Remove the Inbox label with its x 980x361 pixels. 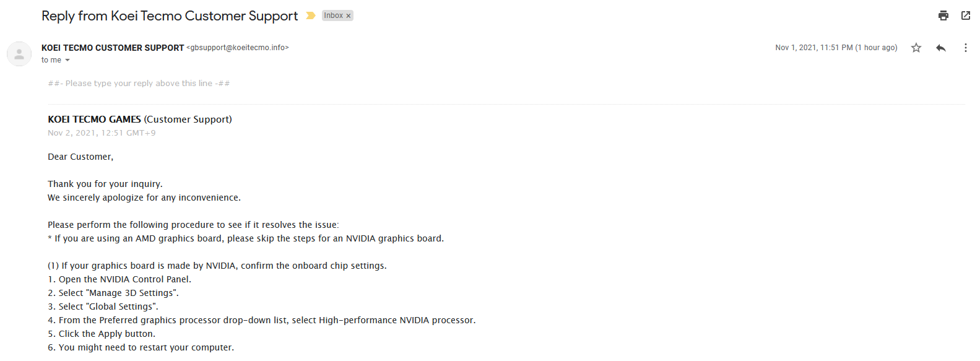[x=349, y=16]
